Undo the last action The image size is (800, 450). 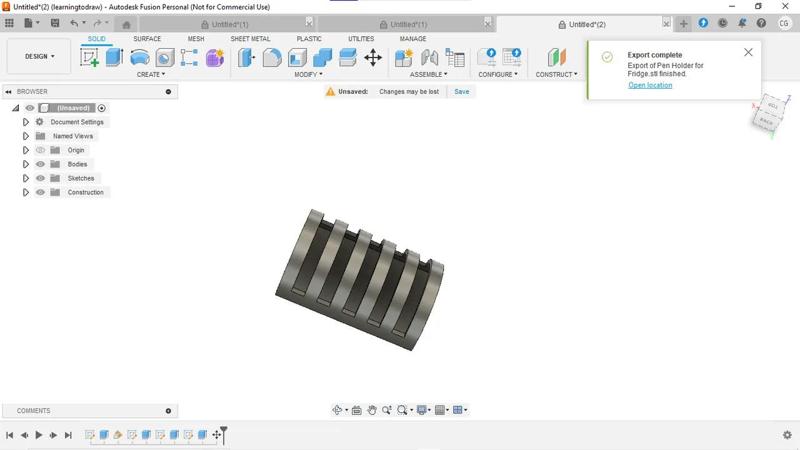point(74,23)
